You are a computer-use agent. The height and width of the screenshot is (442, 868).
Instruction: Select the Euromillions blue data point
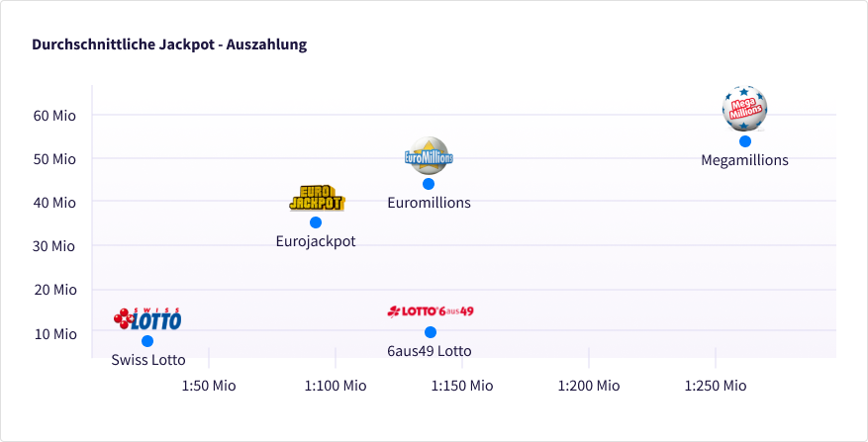[429, 184]
